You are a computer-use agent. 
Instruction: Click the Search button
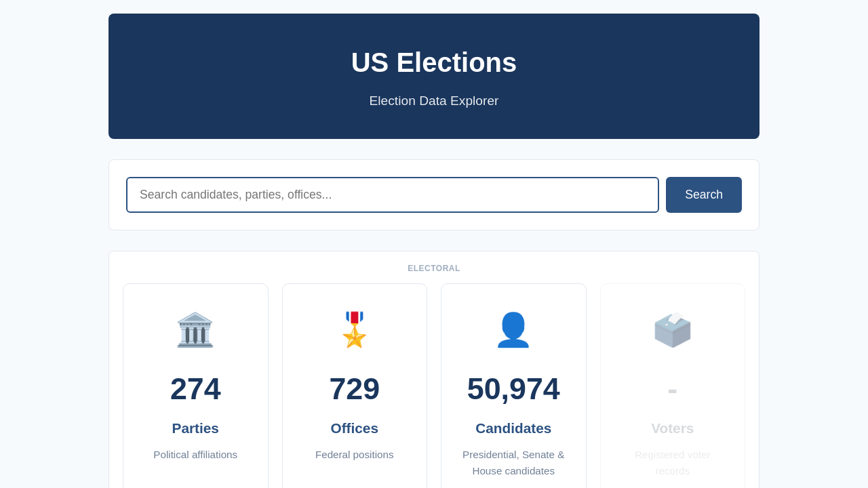(704, 195)
